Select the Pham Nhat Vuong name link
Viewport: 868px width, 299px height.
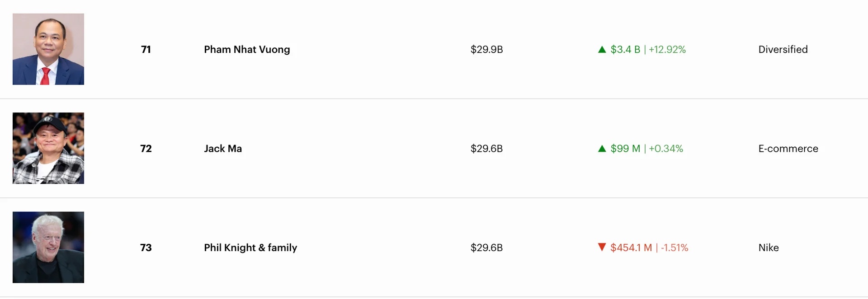pyautogui.click(x=247, y=49)
